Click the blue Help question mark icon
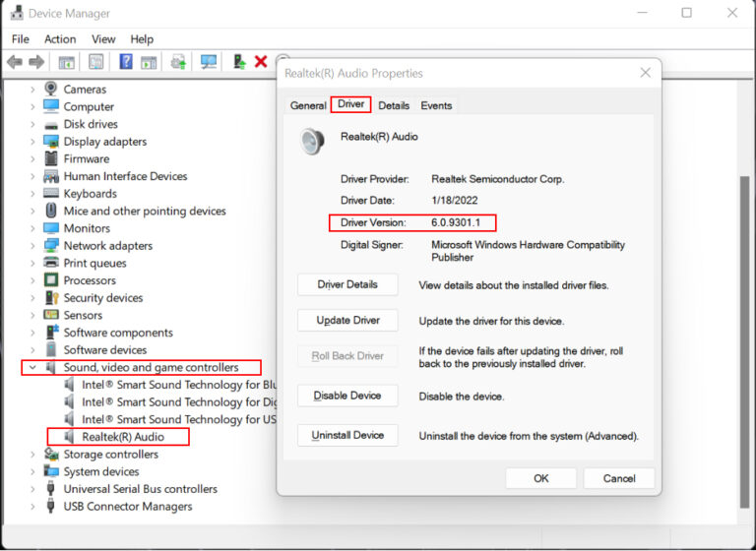 click(x=126, y=62)
